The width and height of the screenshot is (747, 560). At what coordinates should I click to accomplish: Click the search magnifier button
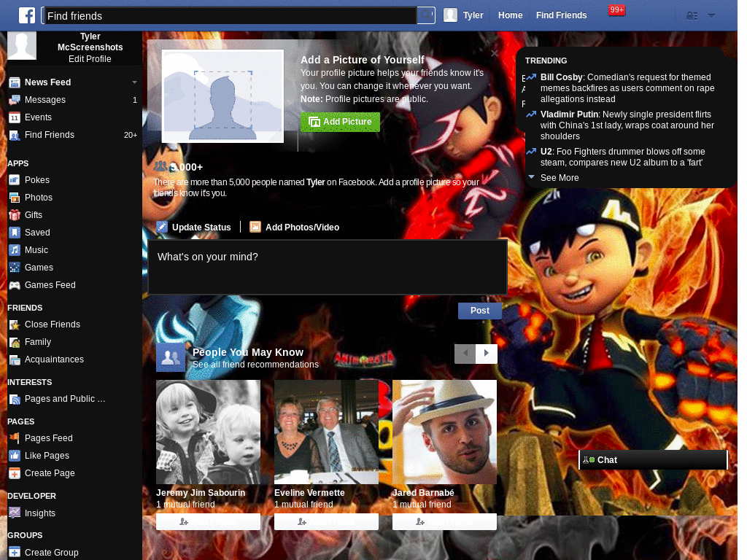pos(426,15)
